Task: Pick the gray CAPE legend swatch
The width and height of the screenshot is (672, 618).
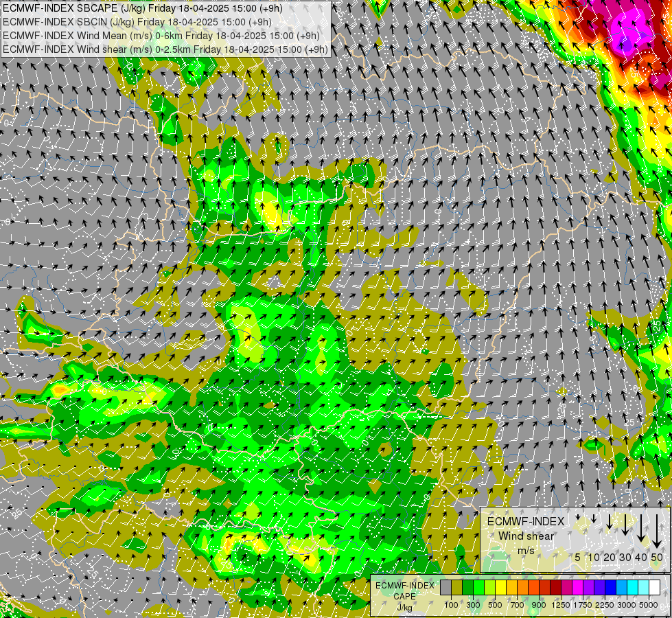Action: coord(445,587)
